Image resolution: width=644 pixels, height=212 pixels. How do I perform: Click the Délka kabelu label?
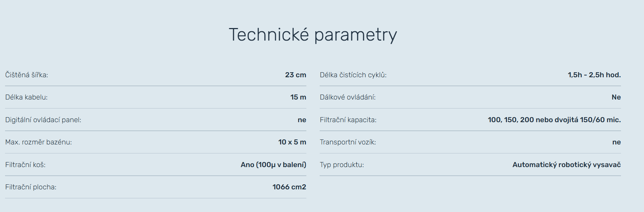[26, 97]
